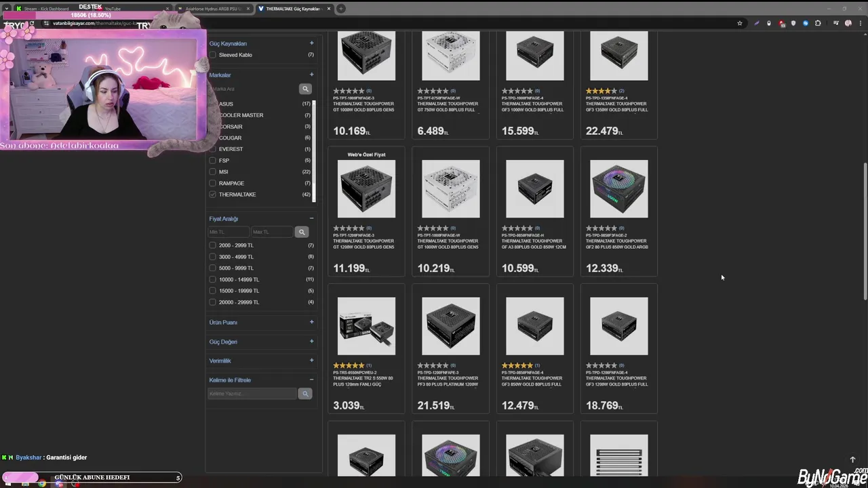Click the scroll-to-top arrow icon
This screenshot has width=868, height=488.
click(853, 460)
